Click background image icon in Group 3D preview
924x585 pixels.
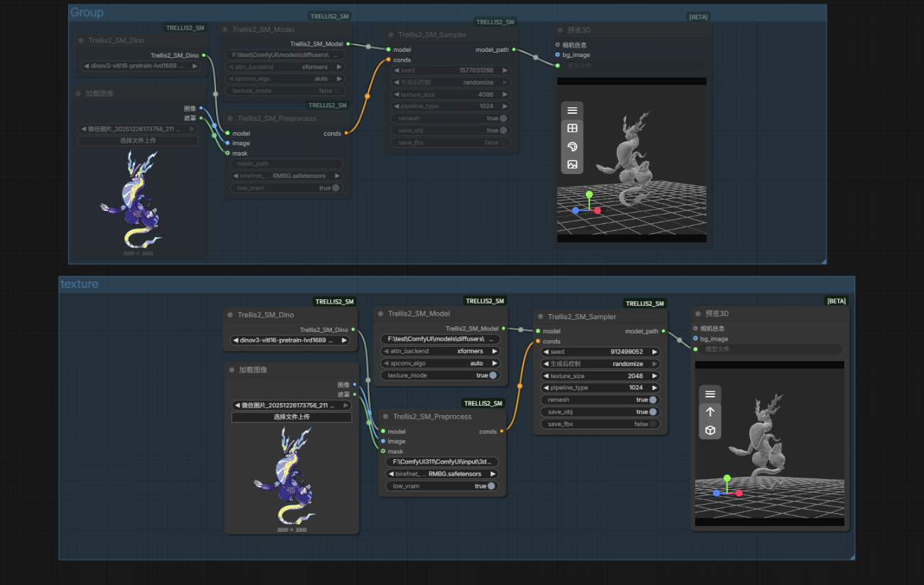pyautogui.click(x=572, y=164)
